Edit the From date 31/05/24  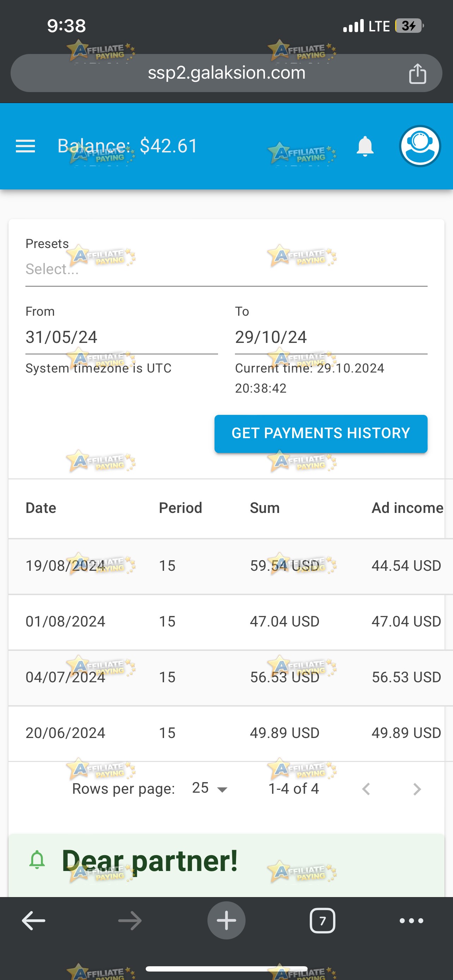coord(121,338)
